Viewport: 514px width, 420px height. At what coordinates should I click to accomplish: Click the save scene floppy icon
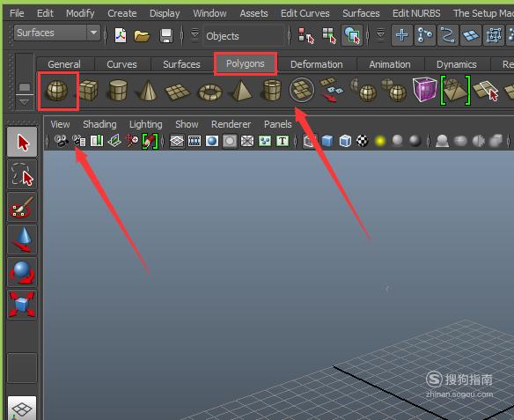click(x=166, y=36)
